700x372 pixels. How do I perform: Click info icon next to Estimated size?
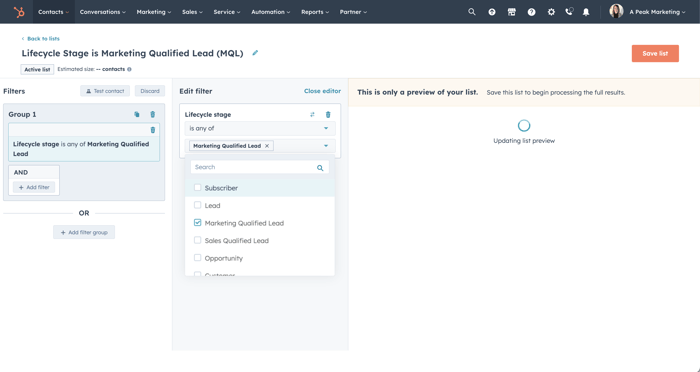[x=129, y=69]
